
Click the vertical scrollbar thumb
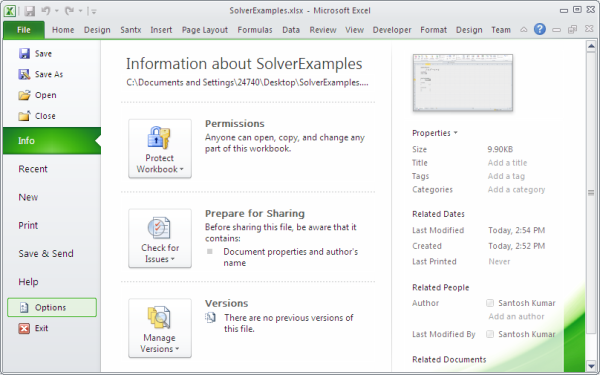[x=591, y=193]
